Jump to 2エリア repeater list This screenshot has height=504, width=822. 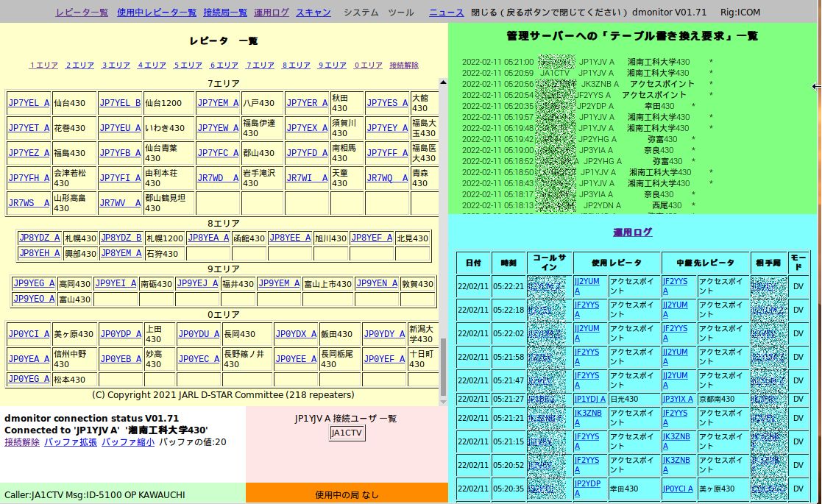(x=79, y=65)
